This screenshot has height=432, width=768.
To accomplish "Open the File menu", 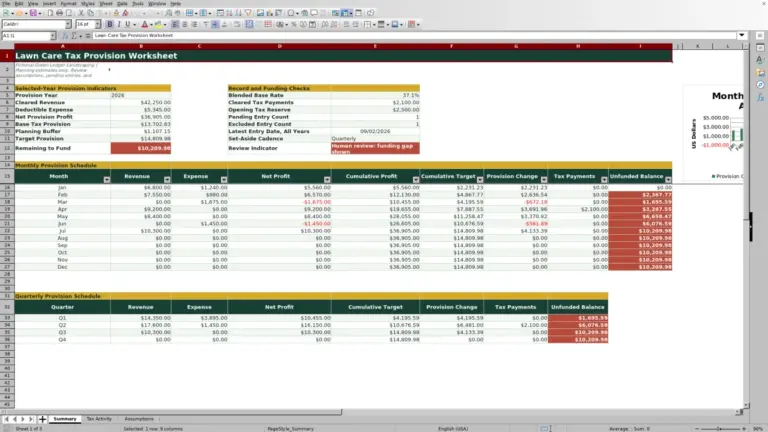I will (x=6, y=3).
